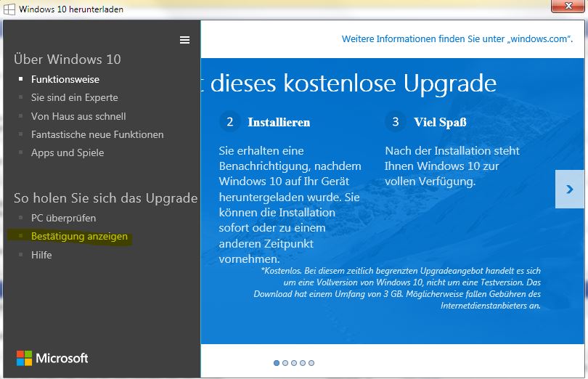
Task: Select fifth page indicator dot
Action: point(311,363)
